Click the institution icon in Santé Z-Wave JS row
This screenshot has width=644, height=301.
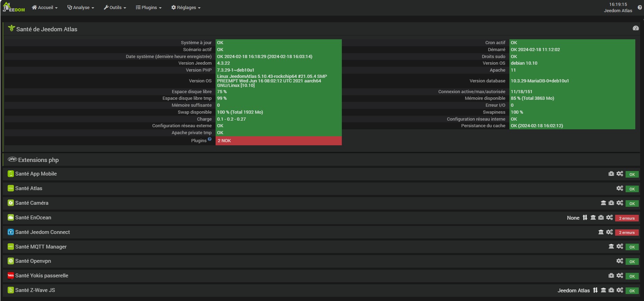(x=603, y=290)
